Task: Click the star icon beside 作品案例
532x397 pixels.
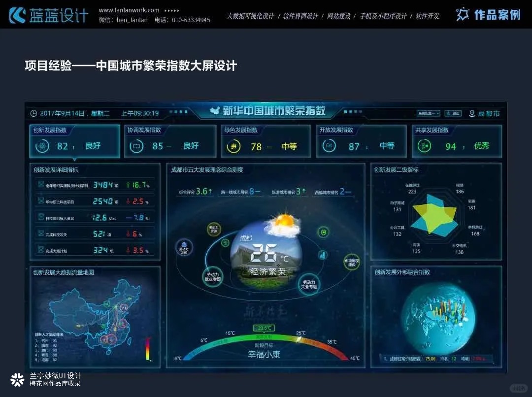Action: [462, 15]
